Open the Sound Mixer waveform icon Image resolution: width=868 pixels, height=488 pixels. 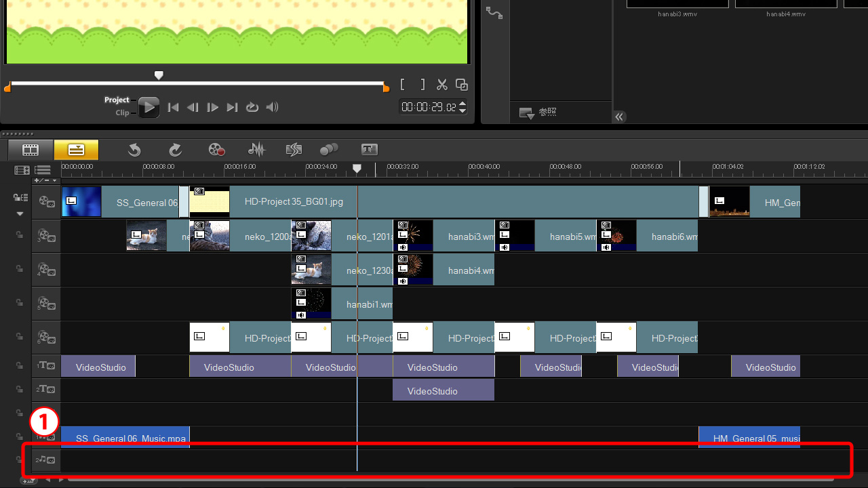[x=256, y=149]
